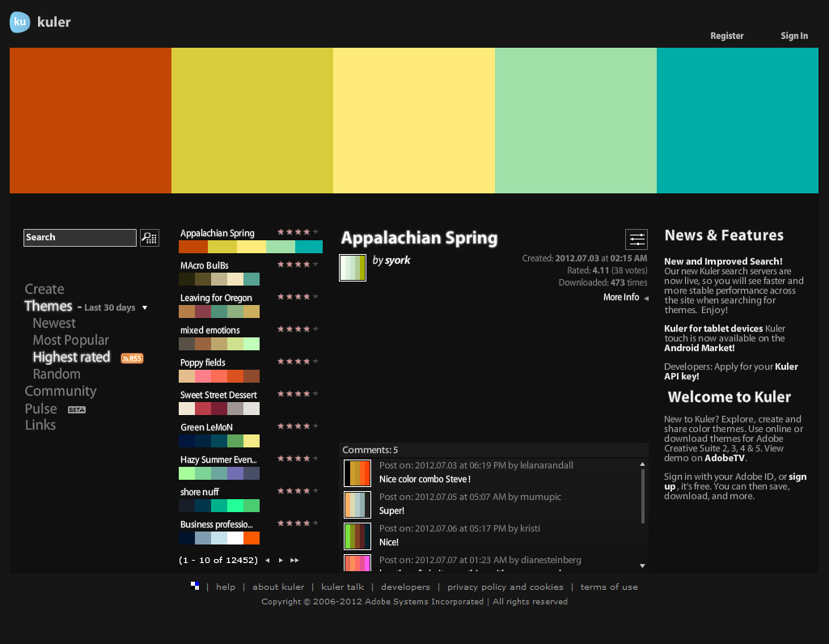Click the comments scrollbar thumb
This screenshot has width=829, height=644.
point(643,497)
